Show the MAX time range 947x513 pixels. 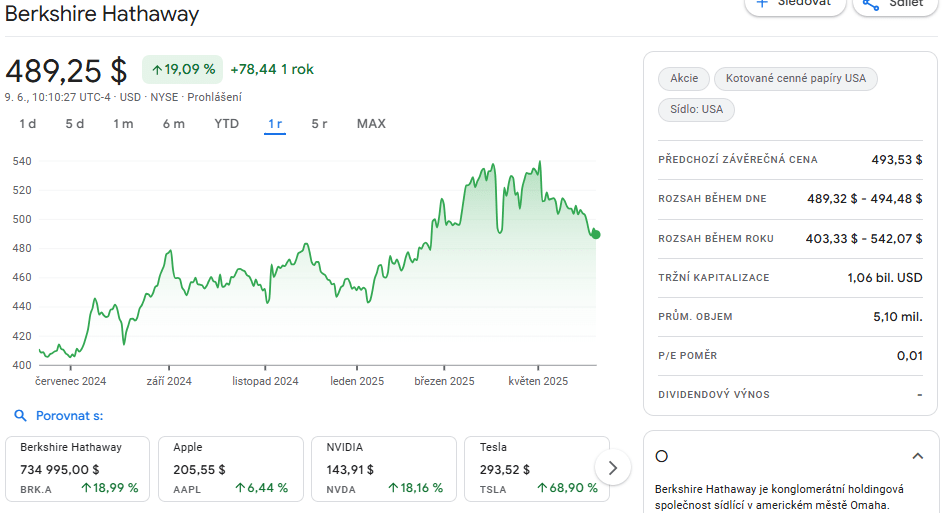[x=371, y=124]
